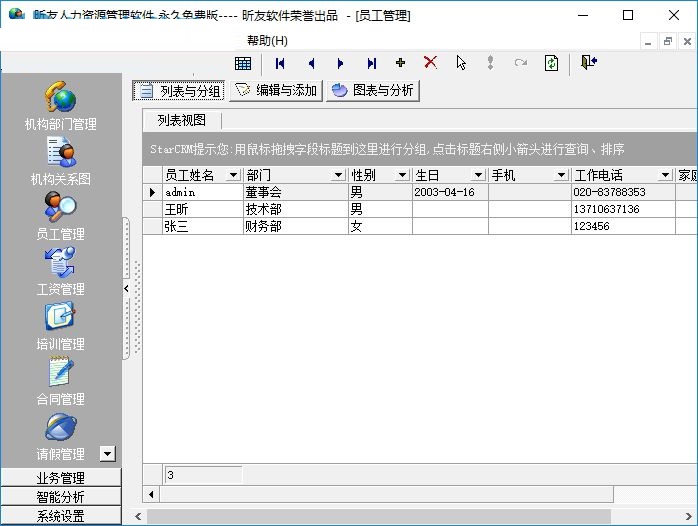Open the 业务管理 panel group

pos(61,478)
